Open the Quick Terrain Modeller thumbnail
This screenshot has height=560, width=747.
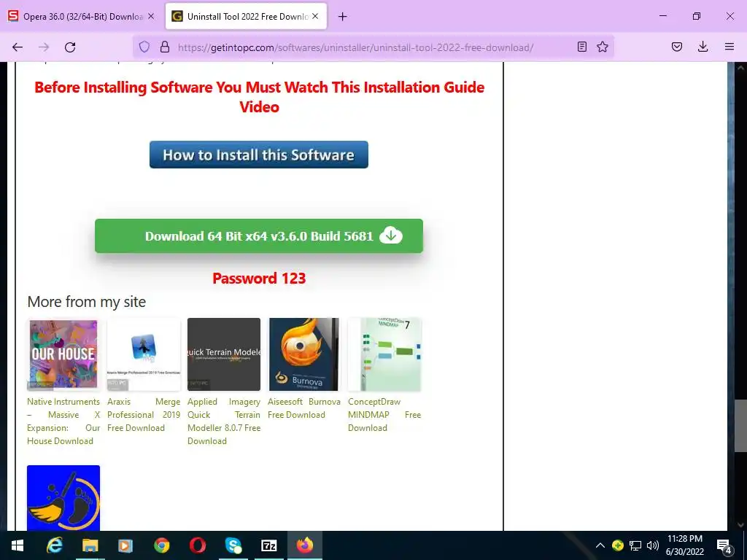point(224,354)
